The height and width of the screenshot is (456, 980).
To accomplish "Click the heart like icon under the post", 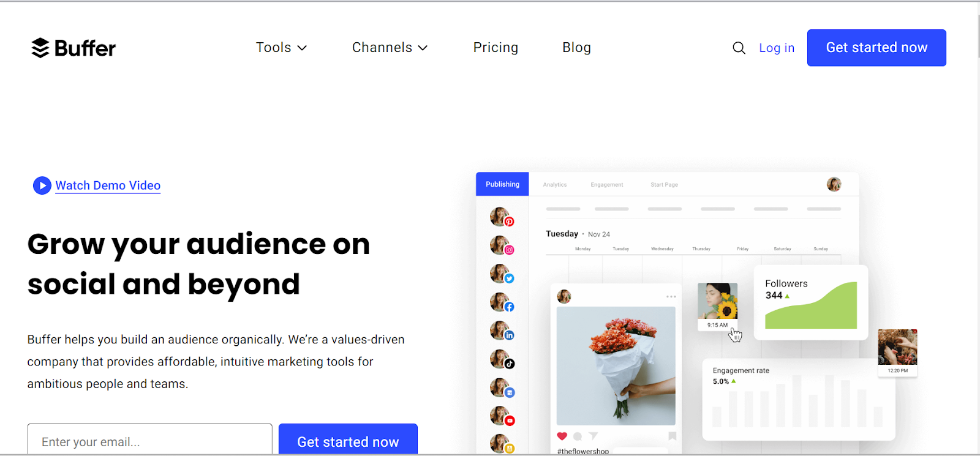I will pos(562,436).
